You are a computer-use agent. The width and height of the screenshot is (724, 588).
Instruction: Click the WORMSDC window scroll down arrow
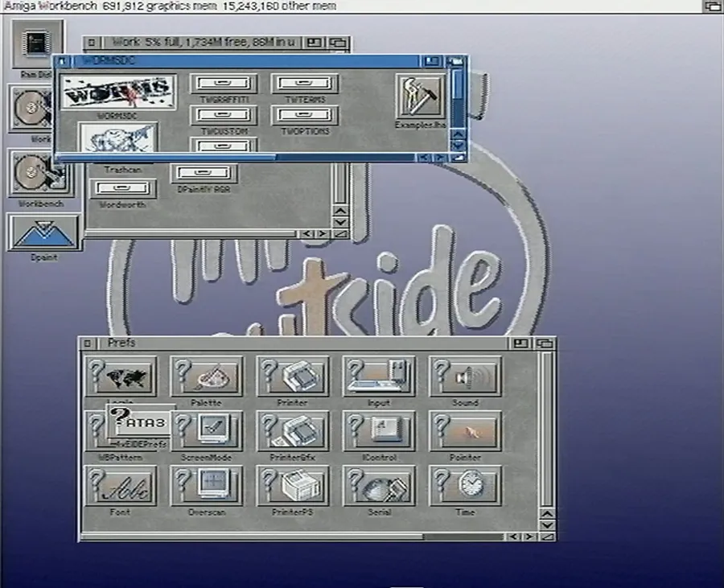(458, 146)
